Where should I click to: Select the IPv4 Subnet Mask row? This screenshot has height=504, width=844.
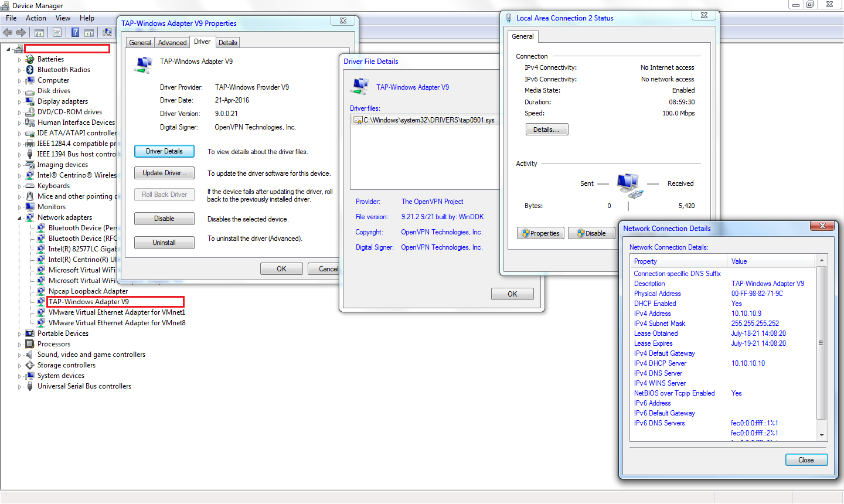tap(723, 323)
